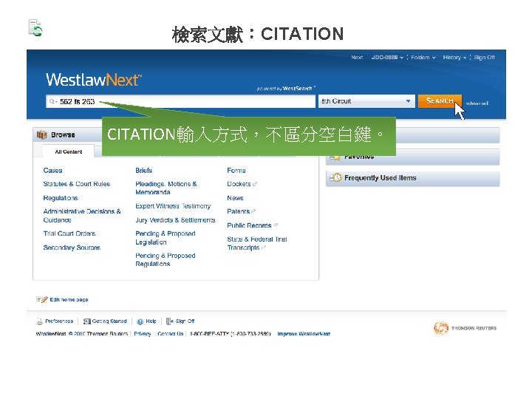Viewport: 532px width, 399px height.
Task: Expand the Folders dropdown
Action: (423, 58)
